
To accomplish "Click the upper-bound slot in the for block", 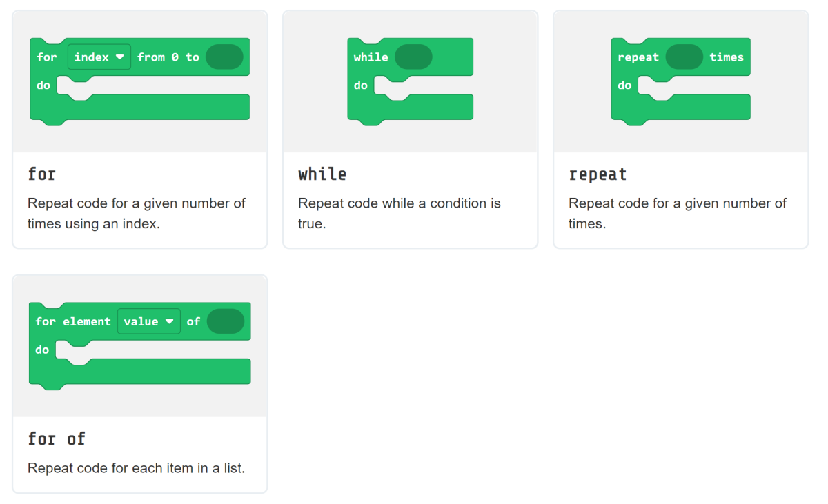I will coord(225,57).
